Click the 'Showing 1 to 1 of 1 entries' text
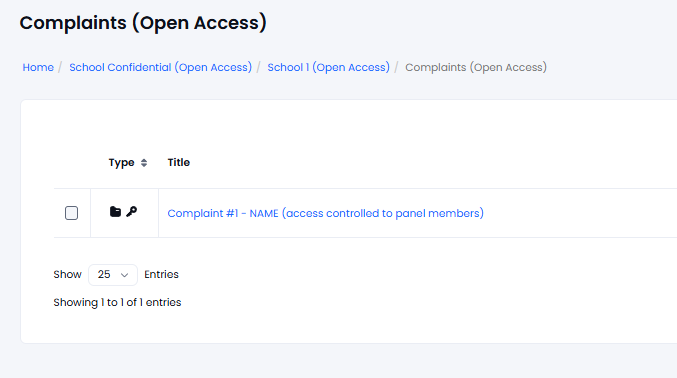Image resolution: width=677 pixels, height=378 pixels. 117,302
